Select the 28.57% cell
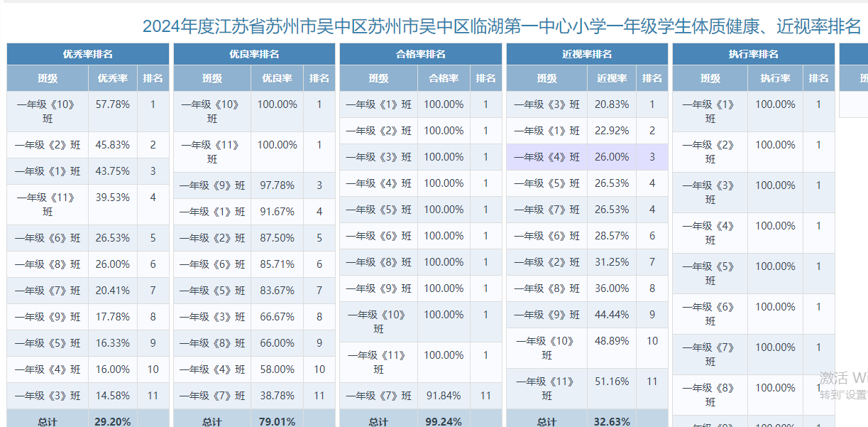The height and width of the screenshot is (427, 868). (612, 236)
